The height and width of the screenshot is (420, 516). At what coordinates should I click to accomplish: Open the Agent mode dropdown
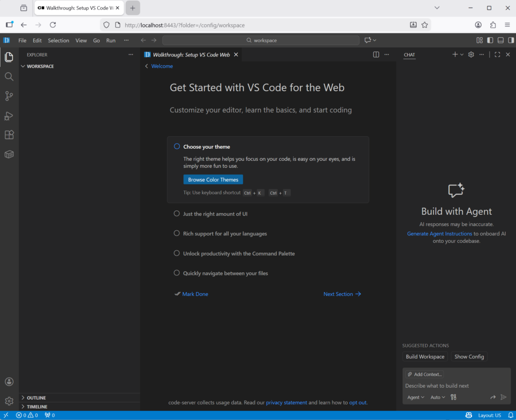tap(416, 397)
